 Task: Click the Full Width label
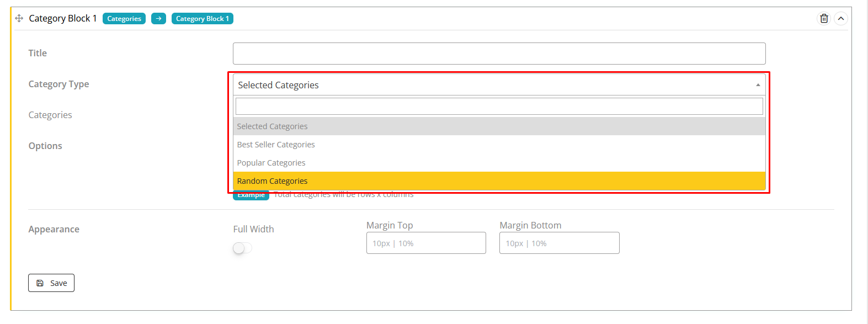[x=253, y=229]
